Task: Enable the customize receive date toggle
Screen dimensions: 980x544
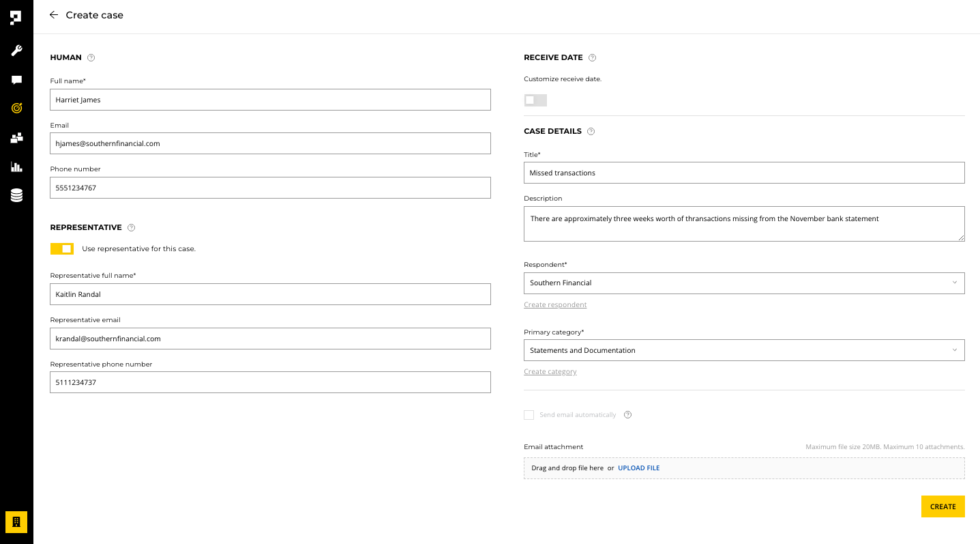Action: (535, 100)
